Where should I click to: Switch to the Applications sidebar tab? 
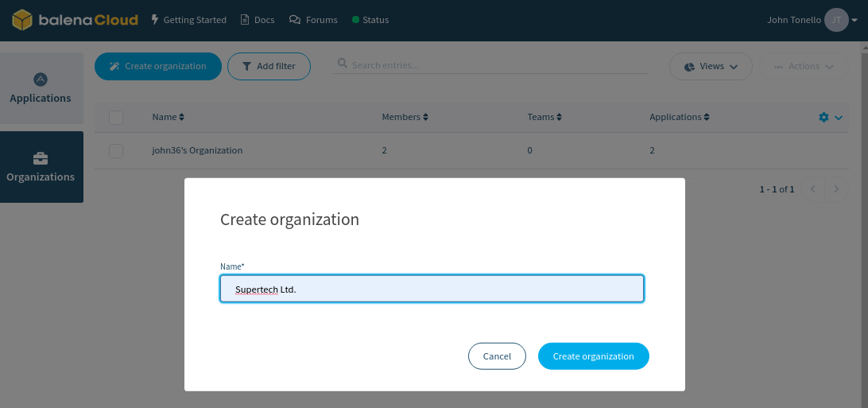41,88
